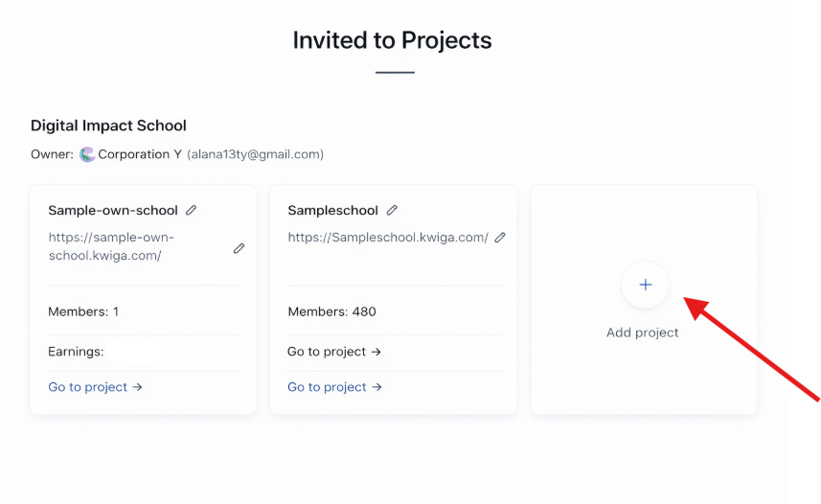Screen dimensions: 821x504
Task: Click pencil icon beside Sampleschool project name
Action: 392,210
